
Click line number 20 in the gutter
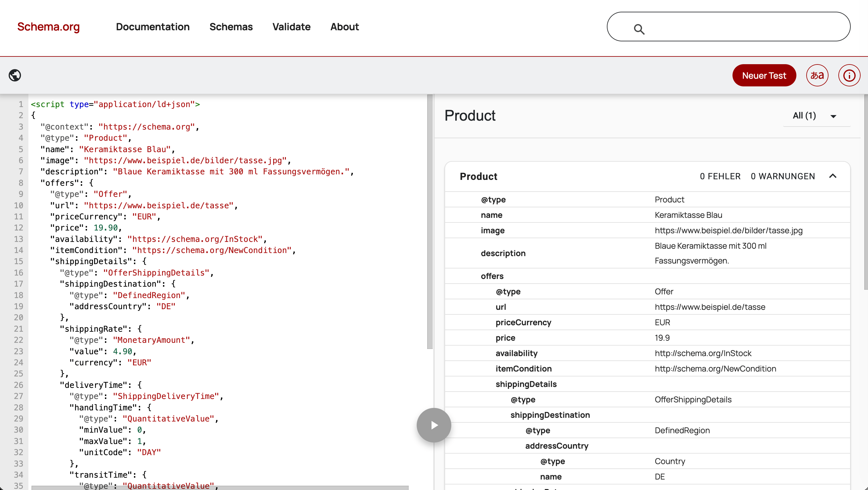19,318
